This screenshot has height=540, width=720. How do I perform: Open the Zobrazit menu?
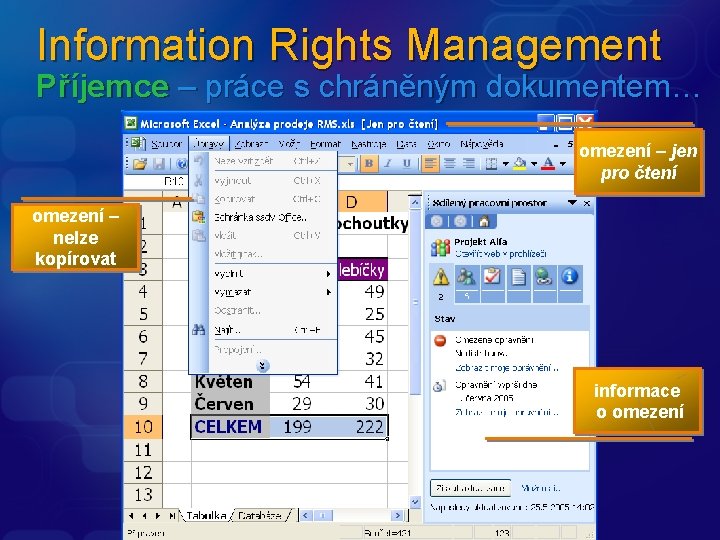tap(251, 144)
